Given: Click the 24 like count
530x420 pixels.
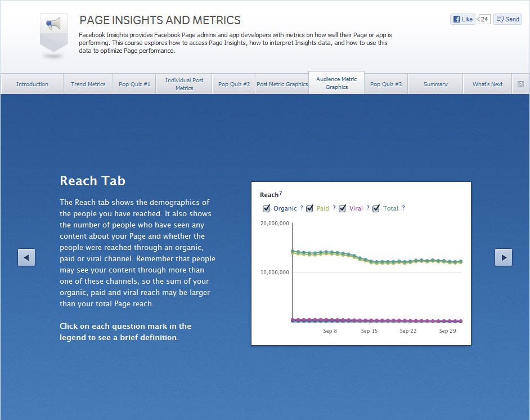Looking at the screenshot, I should pos(484,19).
